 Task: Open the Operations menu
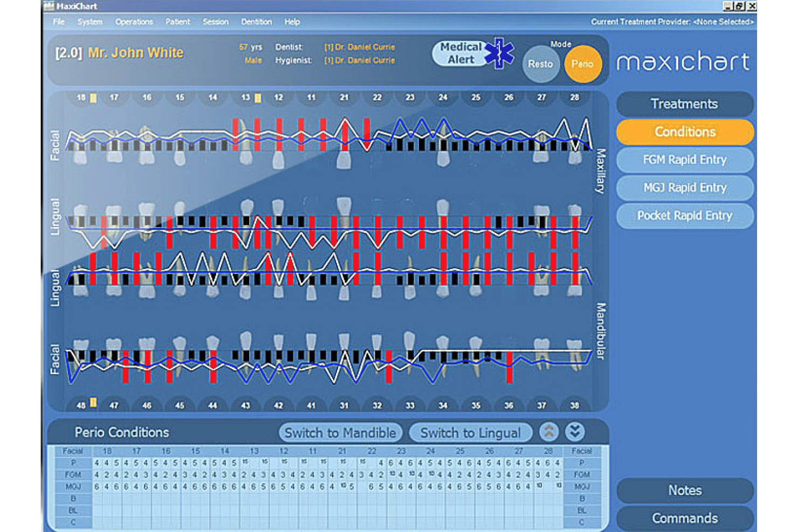[x=134, y=22]
